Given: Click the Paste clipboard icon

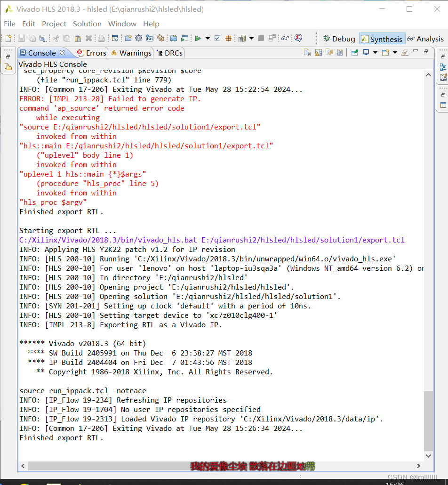Looking at the screenshot, I should click(x=78, y=38).
